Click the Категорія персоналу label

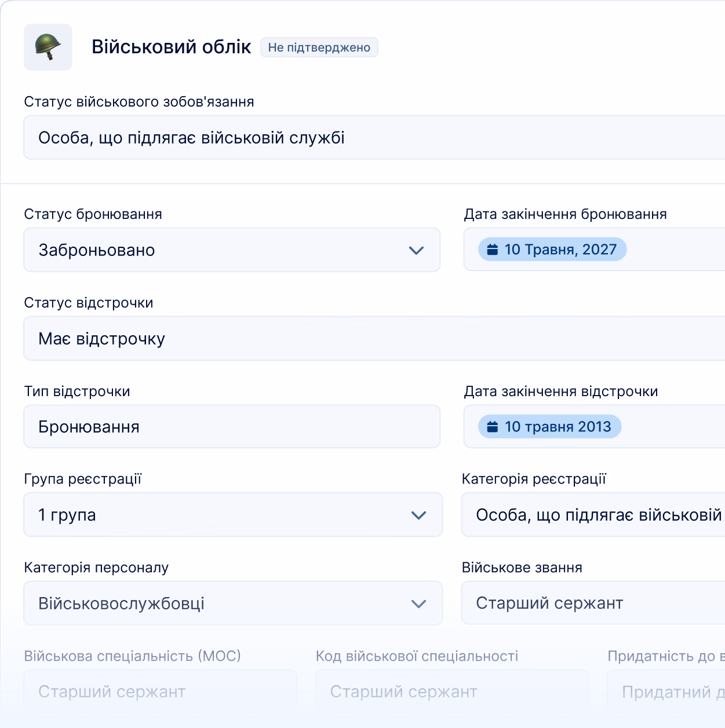click(x=96, y=568)
